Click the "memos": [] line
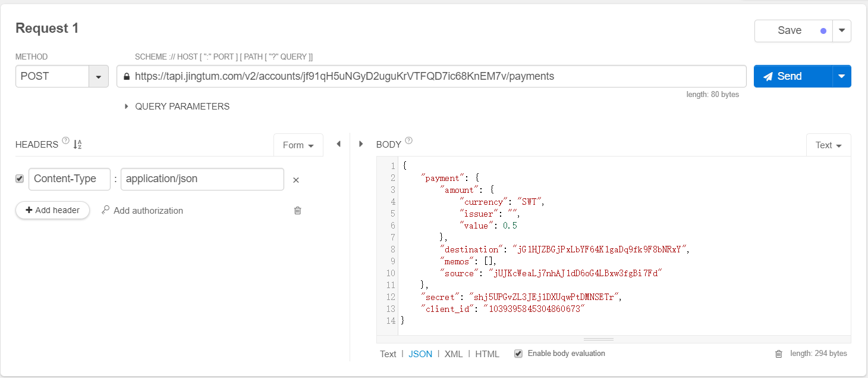 (467, 261)
